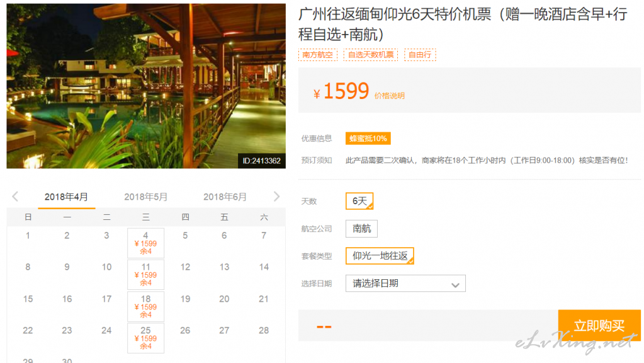Screen dimensions: 644x363
Task: Click the 自由行 tag
Action: [420, 55]
